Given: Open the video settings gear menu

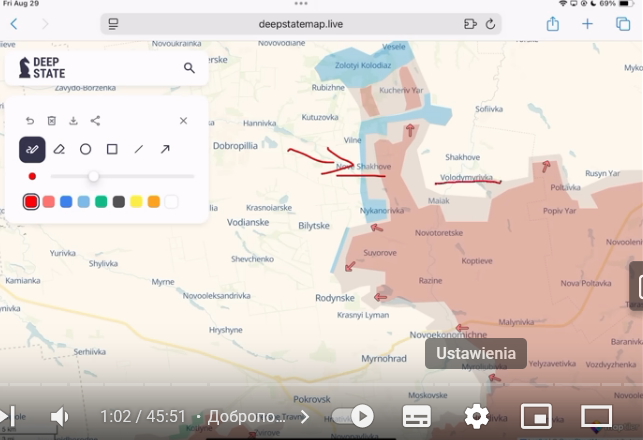Looking at the screenshot, I should [476, 416].
